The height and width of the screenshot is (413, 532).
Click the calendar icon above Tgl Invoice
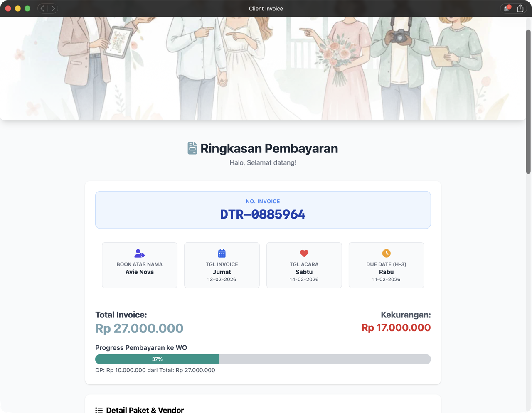[222, 253]
